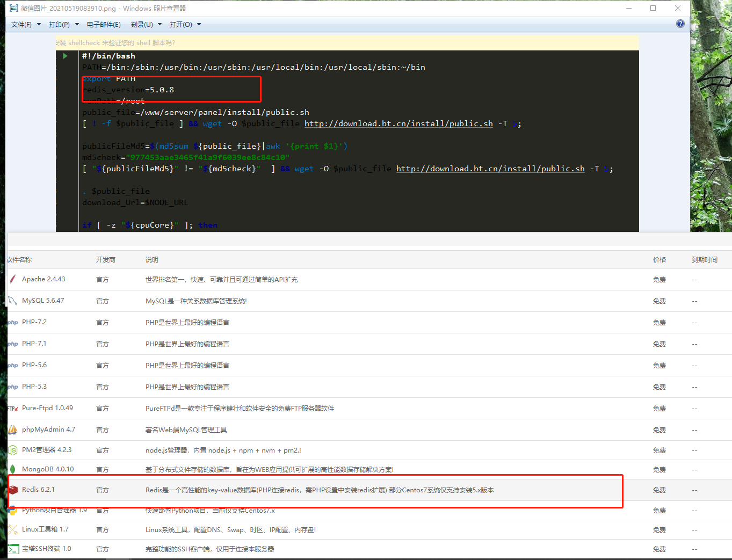
Task: Click the php icon beside PHP-5.6
Action: click(x=13, y=366)
